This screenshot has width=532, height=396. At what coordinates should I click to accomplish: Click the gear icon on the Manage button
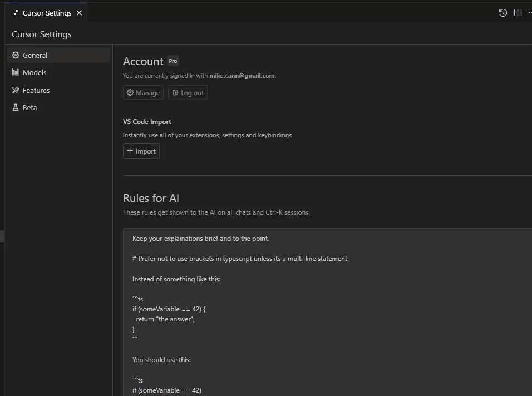pyautogui.click(x=130, y=93)
